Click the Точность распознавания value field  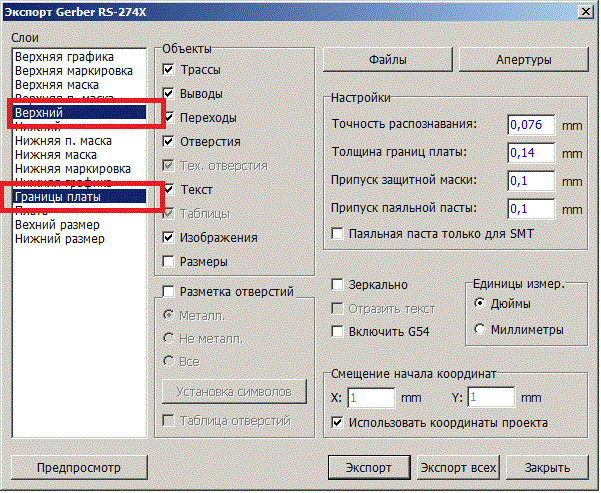point(531,125)
